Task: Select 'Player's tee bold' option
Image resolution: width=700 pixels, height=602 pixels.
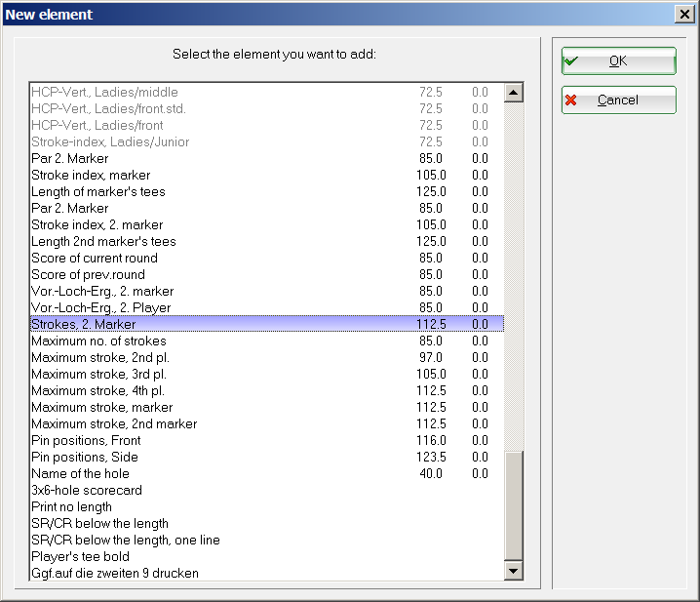Action: tap(79, 556)
